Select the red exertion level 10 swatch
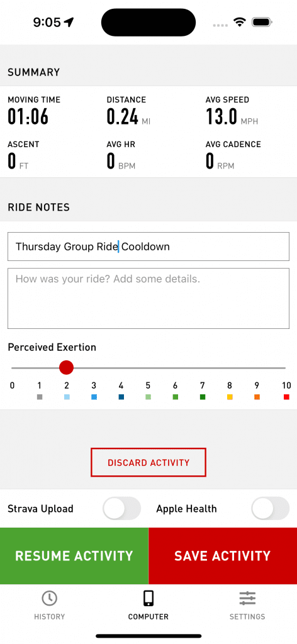The height and width of the screenshot is (644, 297). click(x=286, y=397)
